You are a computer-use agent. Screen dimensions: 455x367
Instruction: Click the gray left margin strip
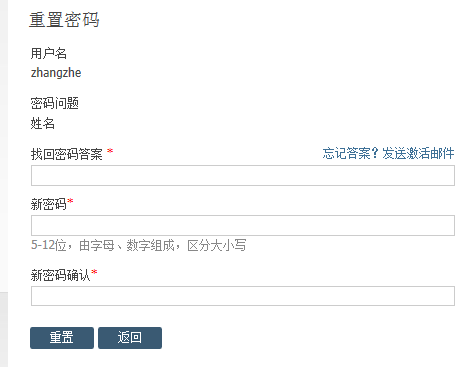click(4, 183)
